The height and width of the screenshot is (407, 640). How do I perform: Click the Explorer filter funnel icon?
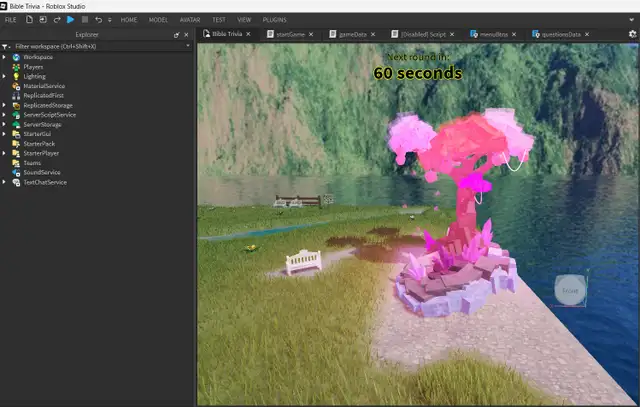(x=5, y=47)
